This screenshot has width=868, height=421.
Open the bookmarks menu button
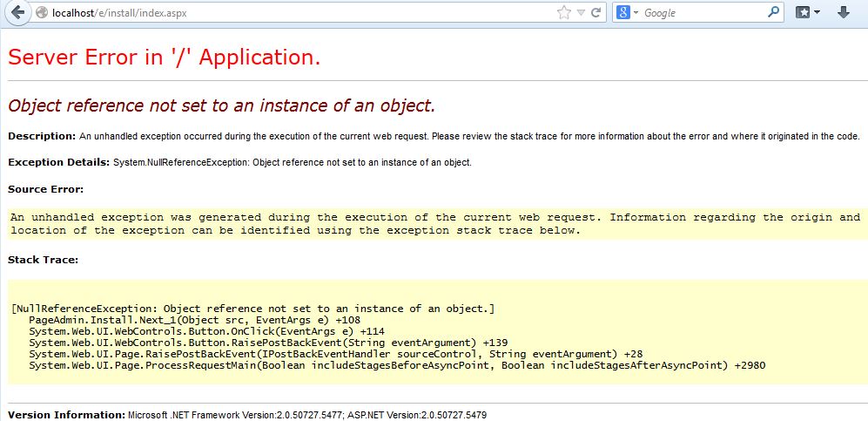806,13
